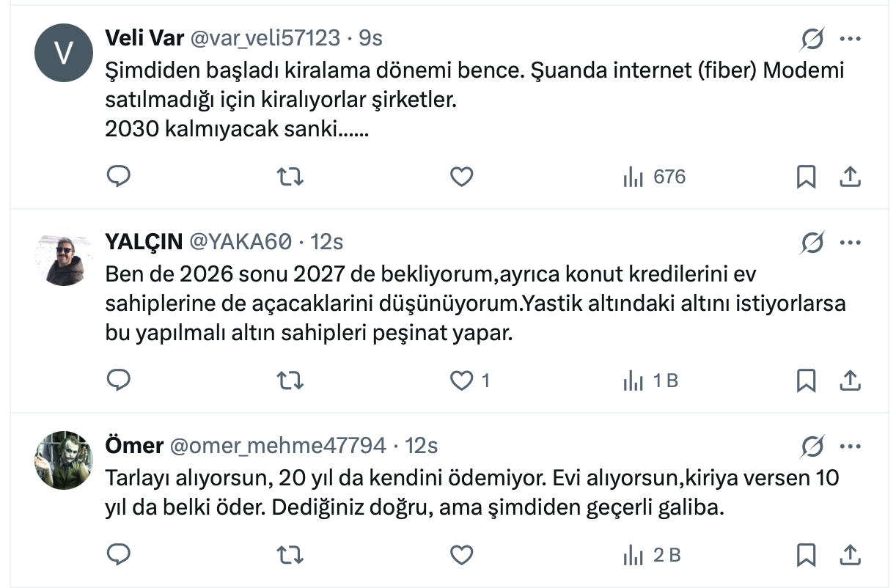Bookmark Veli Var's tweet
The image size is (896, 588).
point(806,177)
